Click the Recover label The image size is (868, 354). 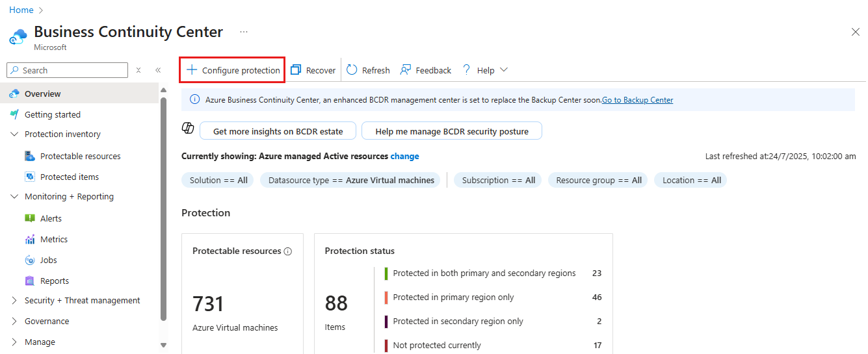tap(321, 70)
